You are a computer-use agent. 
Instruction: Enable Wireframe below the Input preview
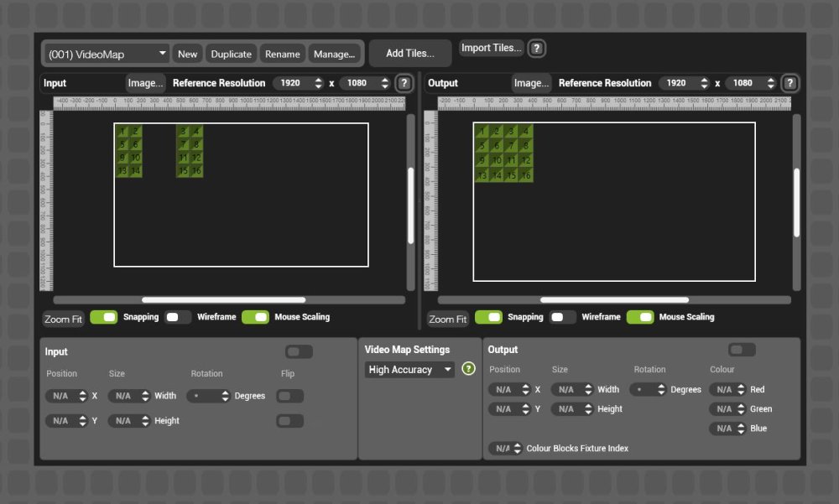[177, 318]
